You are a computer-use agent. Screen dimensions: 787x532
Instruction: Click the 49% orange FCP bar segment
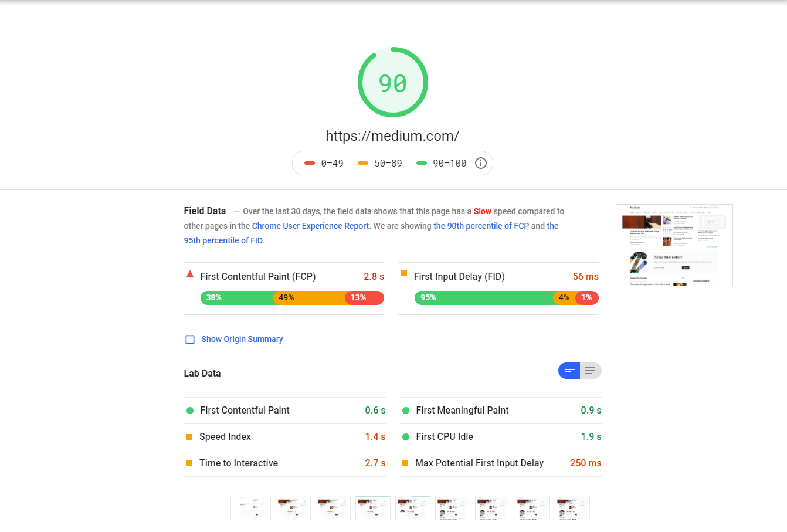tap(309, 298)
